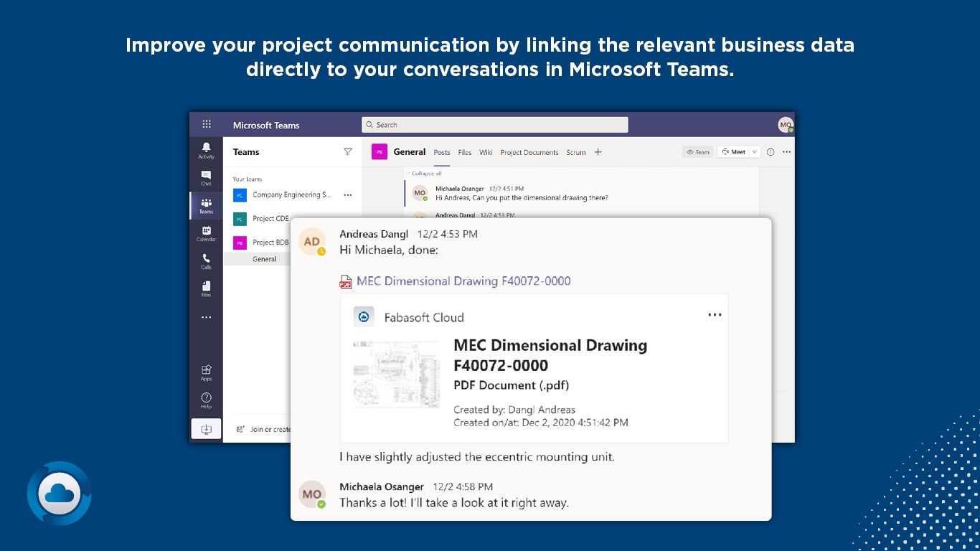Click "PDF Document (.pdf)" text on card
The width and height of the screenshot is (980, 551).
click(x=512, y=385)
